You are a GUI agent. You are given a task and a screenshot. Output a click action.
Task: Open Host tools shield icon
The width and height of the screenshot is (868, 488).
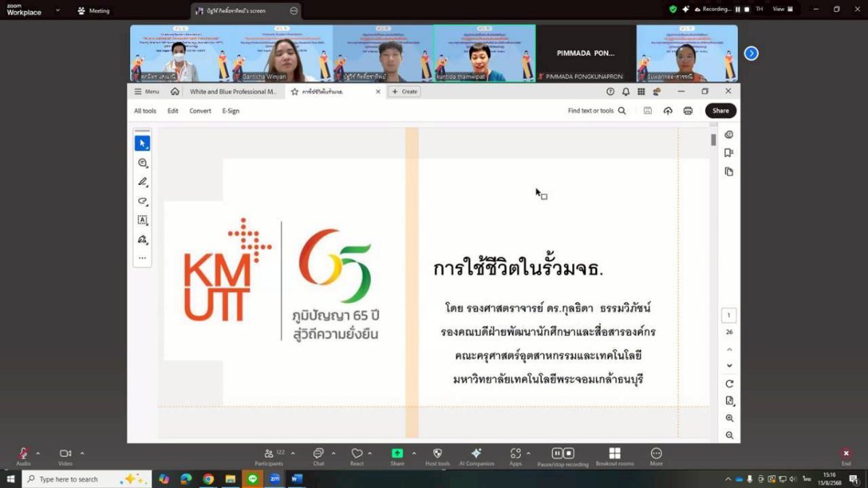437,453
